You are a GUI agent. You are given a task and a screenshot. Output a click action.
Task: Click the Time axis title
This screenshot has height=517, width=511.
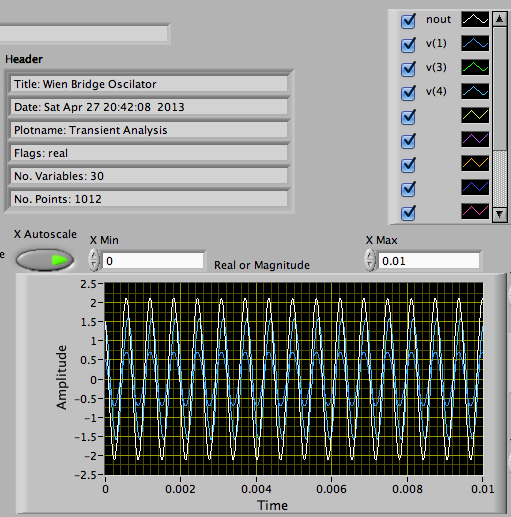(272, 505)
